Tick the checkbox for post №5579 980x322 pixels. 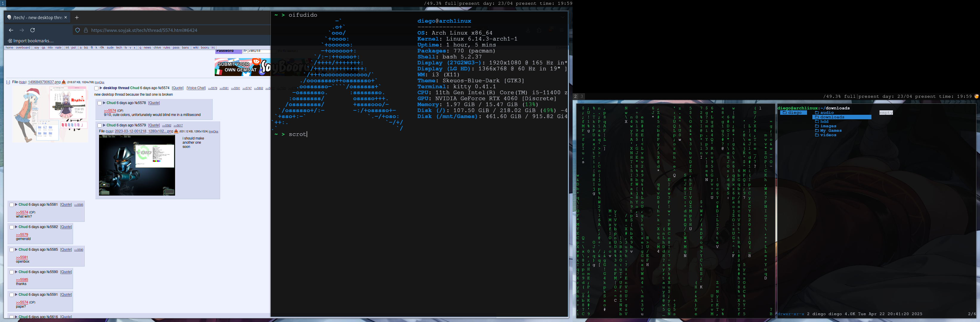point(100,126)
